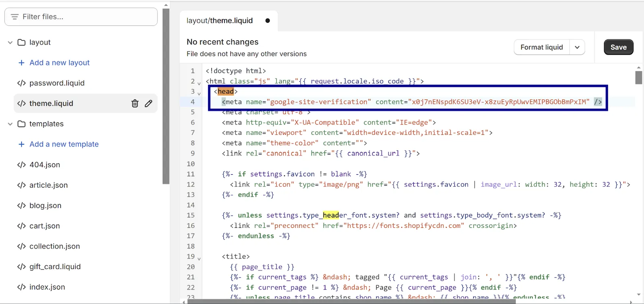Click the layout folder icon
Viewport: 644px width, 304px height.
22,42
